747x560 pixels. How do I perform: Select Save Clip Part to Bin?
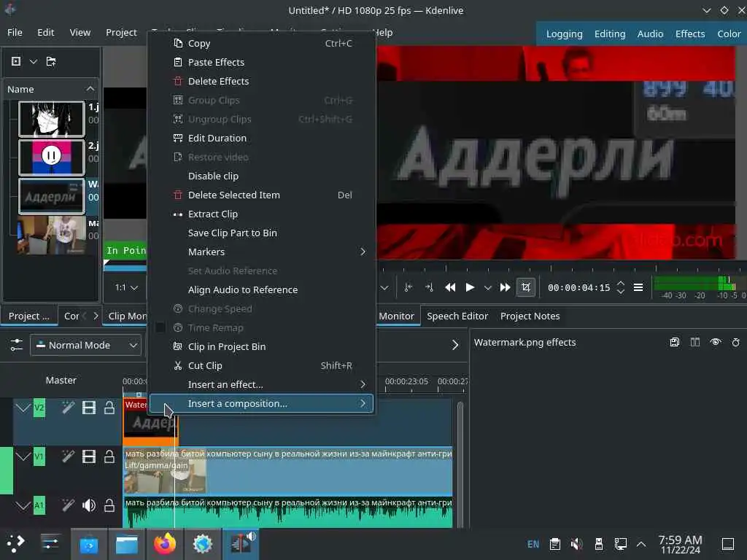coord(262,233)
